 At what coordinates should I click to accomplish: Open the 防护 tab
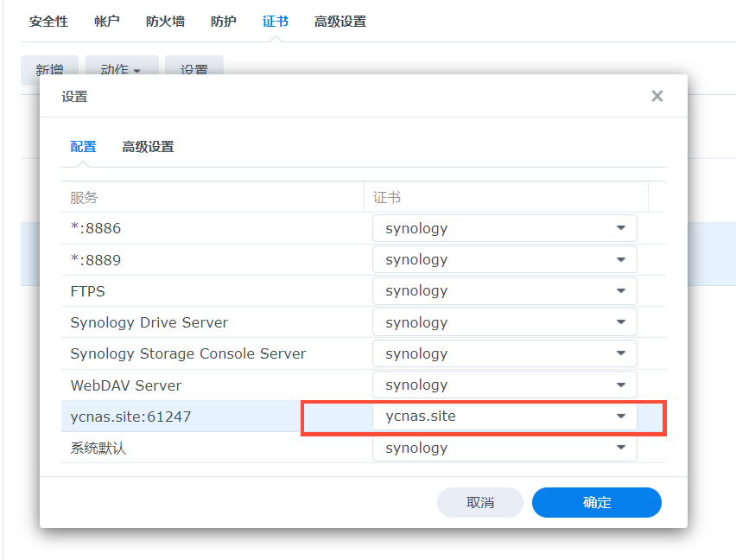tap(223, 22)
